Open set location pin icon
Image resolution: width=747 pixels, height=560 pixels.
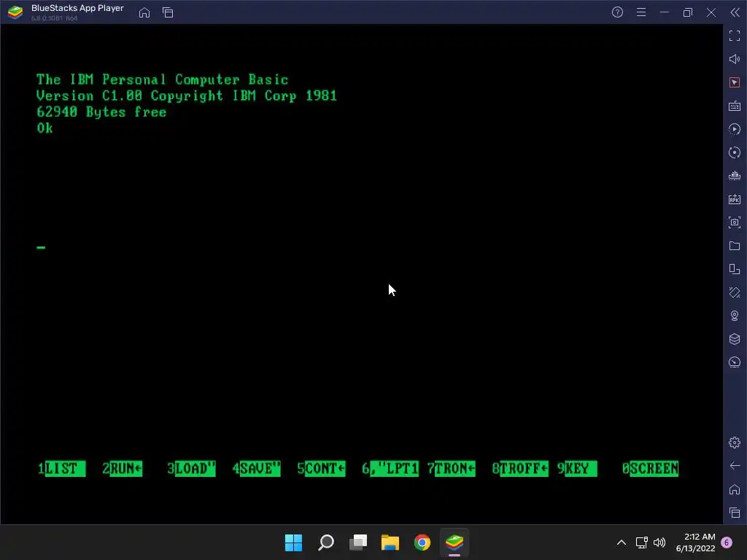[734, 316]
